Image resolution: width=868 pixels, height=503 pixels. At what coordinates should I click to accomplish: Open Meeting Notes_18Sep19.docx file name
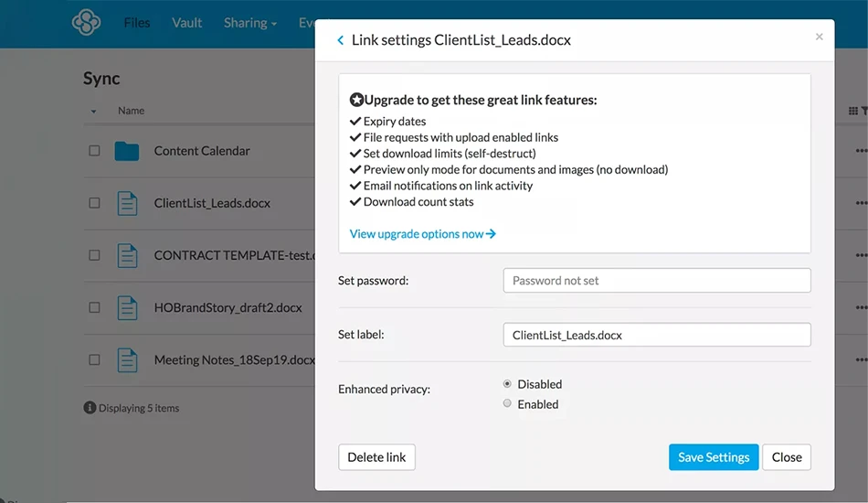tap(234, 360)
